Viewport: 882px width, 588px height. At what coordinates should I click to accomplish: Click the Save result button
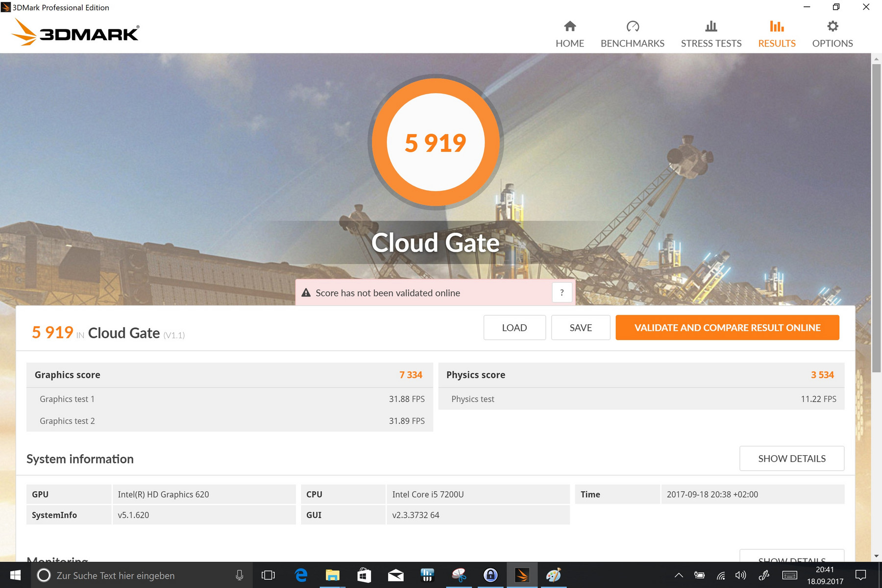tap(580, 327)
